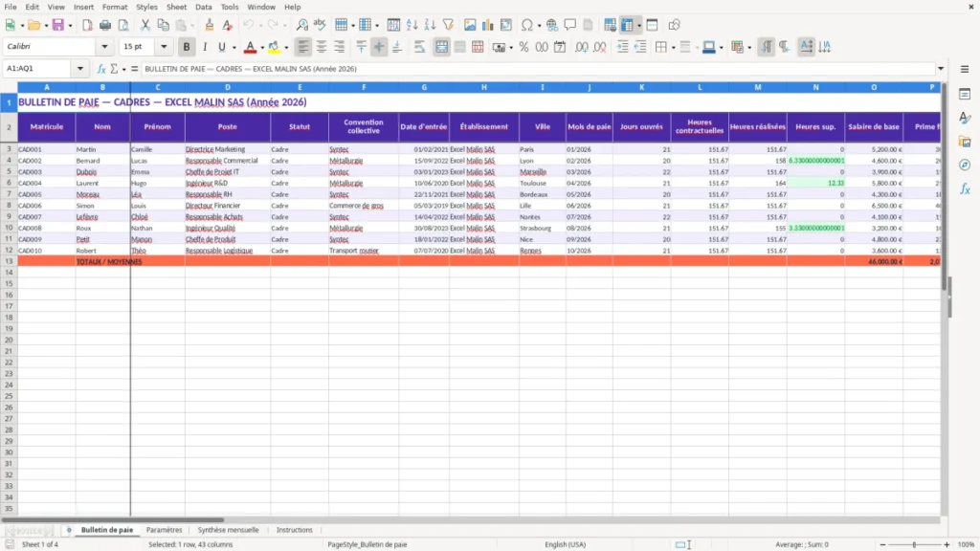Apply the yellow background color swatch

pos(274,47)
